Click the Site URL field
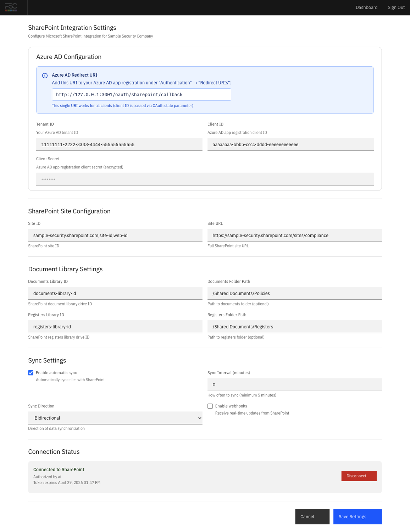 [294, 235]
